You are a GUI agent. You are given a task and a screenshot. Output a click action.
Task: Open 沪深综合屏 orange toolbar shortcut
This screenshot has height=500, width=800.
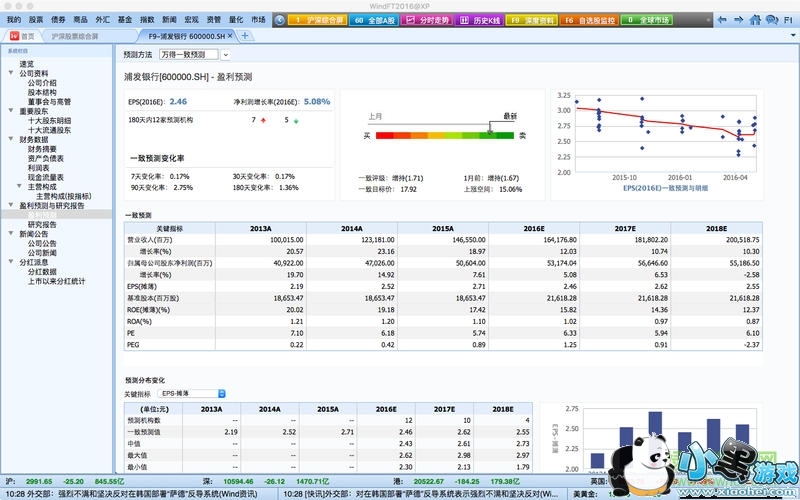point(317,20)
